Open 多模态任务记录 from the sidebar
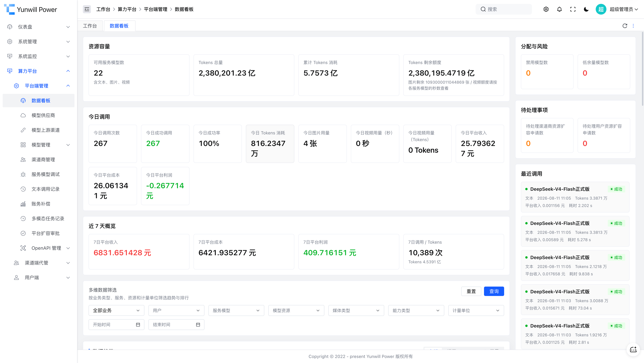 pyautogui.click(x=39, y=218)
